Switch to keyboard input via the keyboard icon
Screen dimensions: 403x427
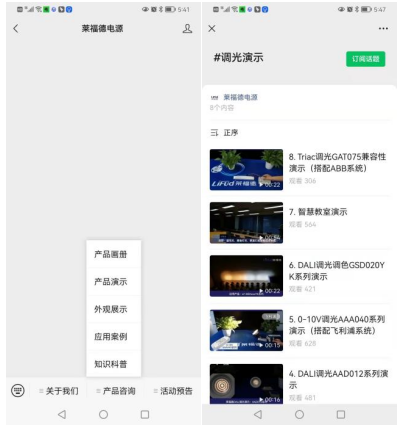click(x=18, y=390)
